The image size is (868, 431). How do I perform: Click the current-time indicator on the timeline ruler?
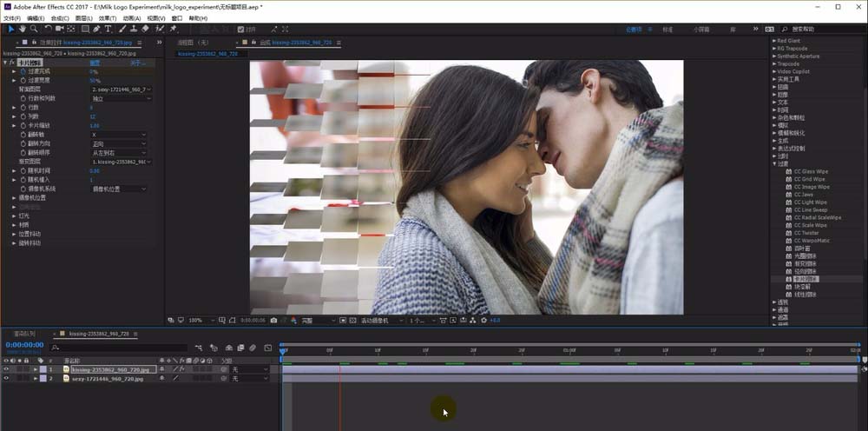point(283,349)
